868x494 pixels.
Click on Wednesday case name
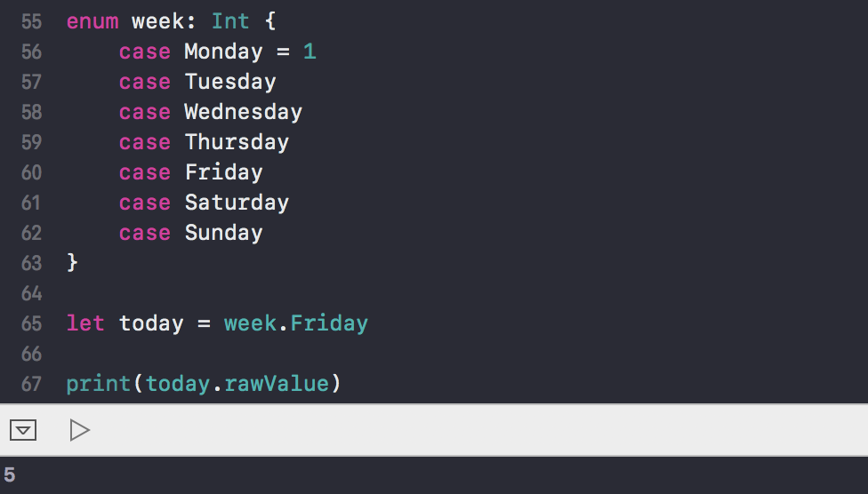[243, 112]
